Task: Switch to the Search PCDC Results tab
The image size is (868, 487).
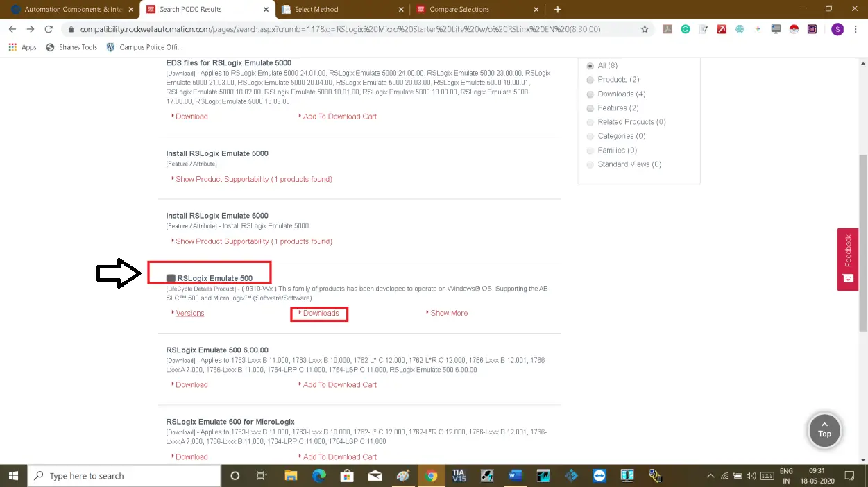Action: (x=206, y=10)
